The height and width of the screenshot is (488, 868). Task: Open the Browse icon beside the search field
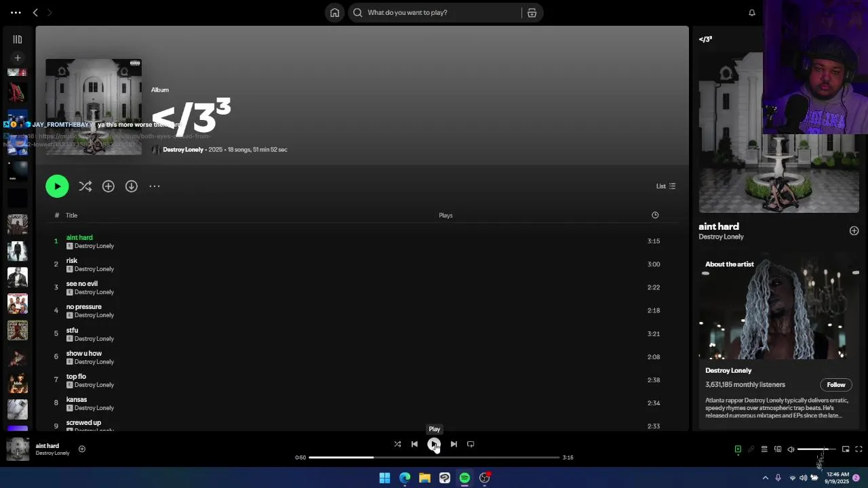pyautogui.click(x=532, y=12)
